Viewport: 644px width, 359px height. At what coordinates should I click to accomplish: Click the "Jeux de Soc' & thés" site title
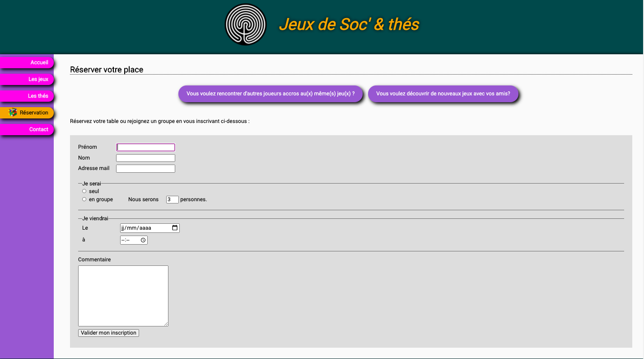point(349,24)
